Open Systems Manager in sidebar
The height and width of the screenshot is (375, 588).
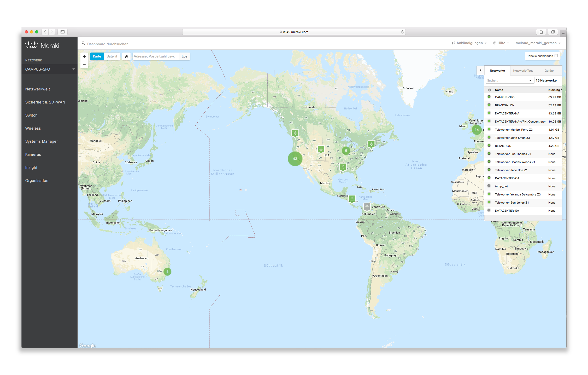tap(42, 141)
